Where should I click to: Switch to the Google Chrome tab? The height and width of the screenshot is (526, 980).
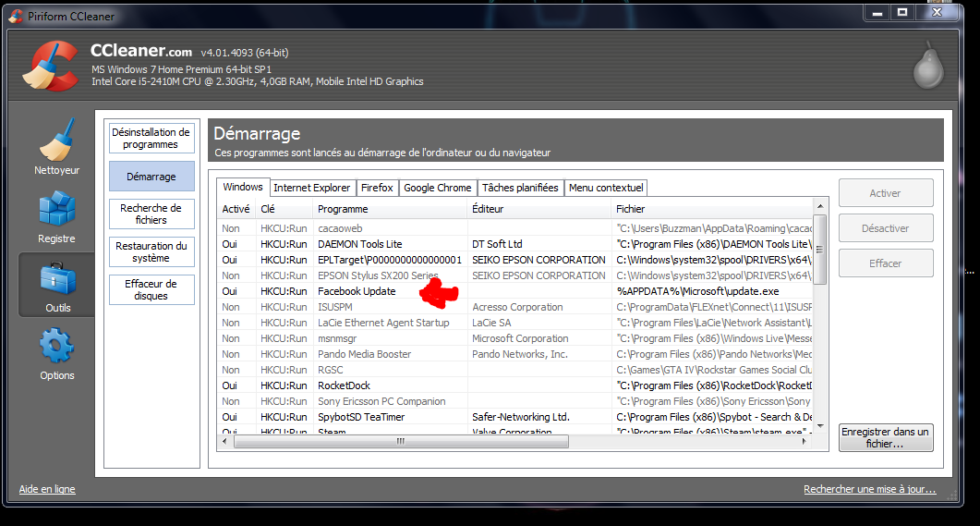click(438, 188)
